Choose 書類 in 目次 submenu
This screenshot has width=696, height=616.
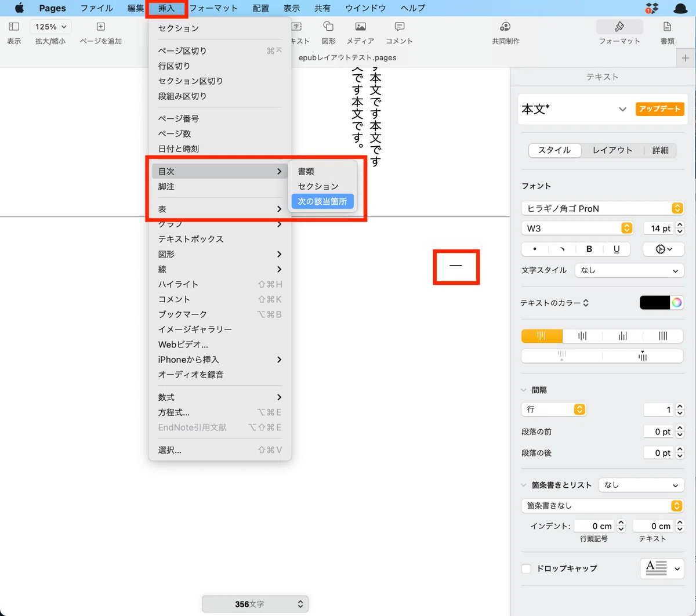coord(322,172)
